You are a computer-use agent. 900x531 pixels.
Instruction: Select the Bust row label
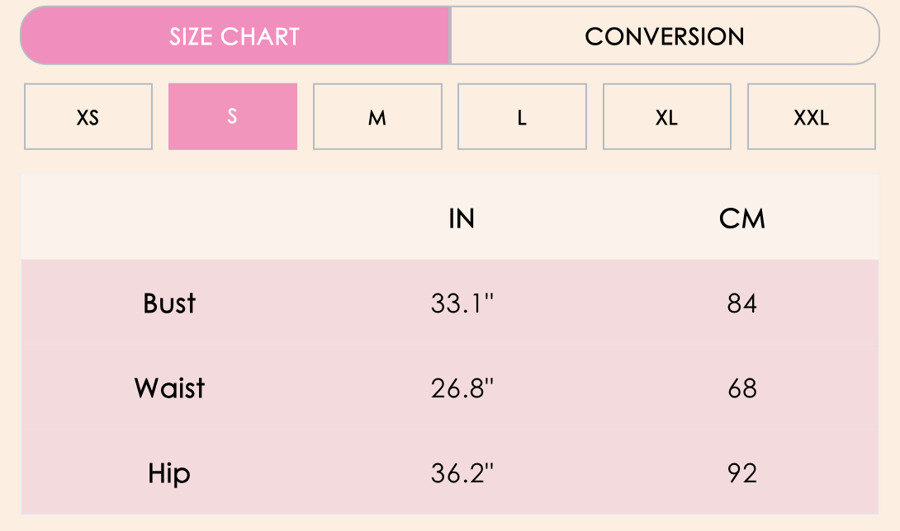[x=169, y=303]
